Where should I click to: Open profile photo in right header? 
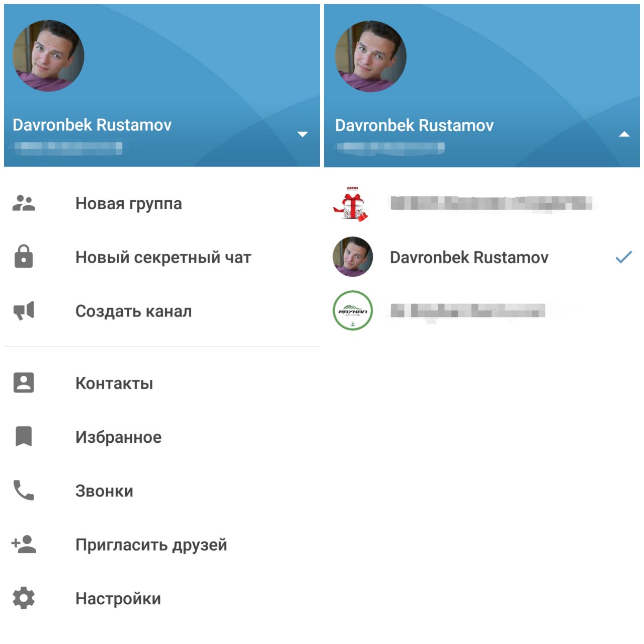(371, 56)
